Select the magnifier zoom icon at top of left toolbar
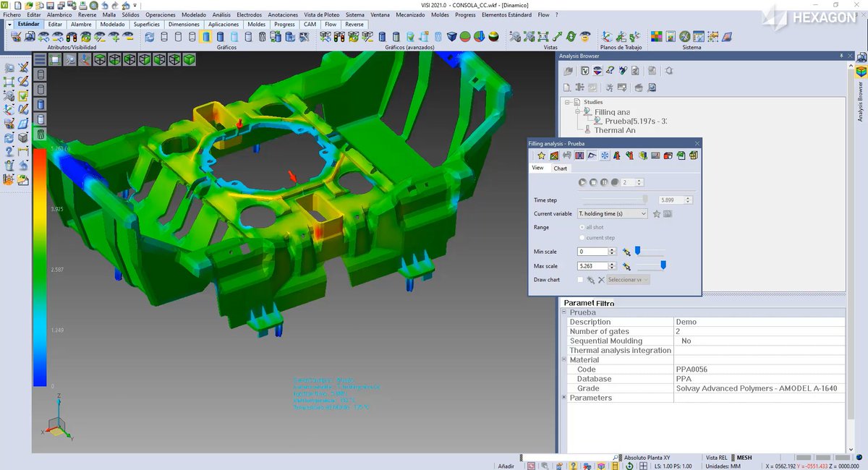 (x=9, y=67)
